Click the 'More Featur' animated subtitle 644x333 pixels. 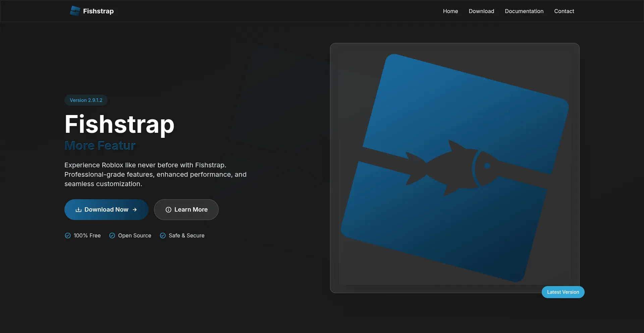click(100, 146)
